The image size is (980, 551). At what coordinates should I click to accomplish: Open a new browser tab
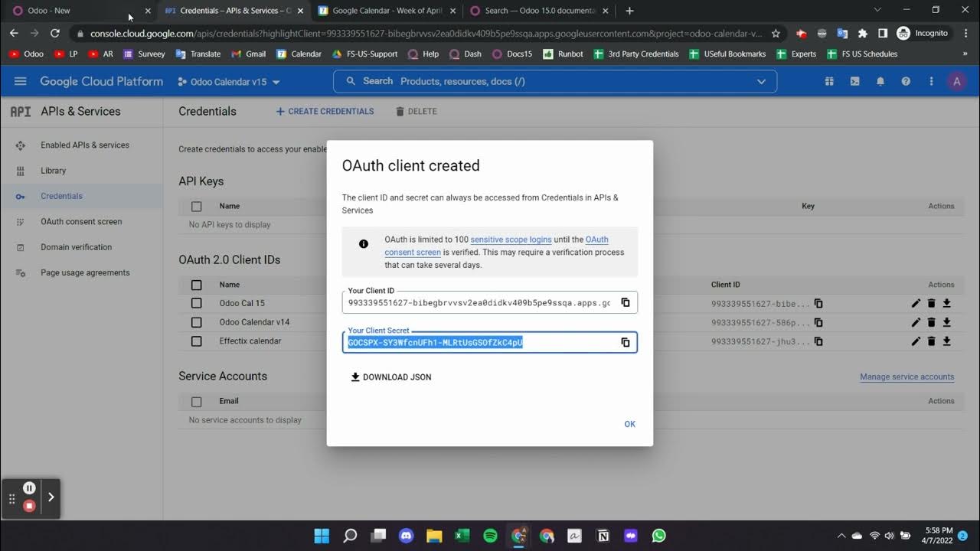tap(629, 11)
